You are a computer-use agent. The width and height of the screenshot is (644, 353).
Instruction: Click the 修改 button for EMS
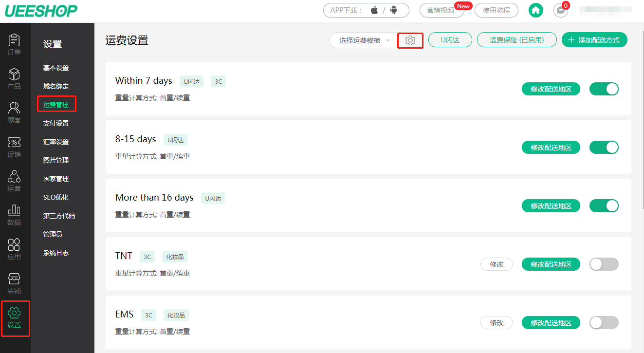coord(497,323)
